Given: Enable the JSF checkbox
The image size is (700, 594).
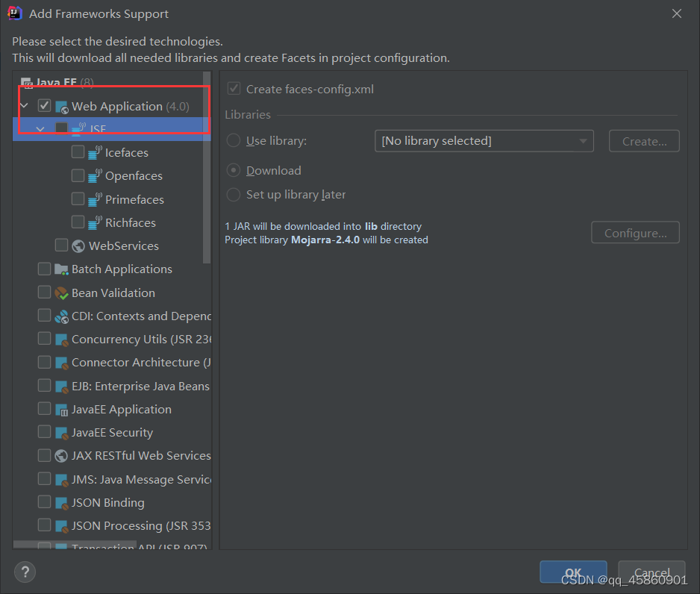Looking at the screenshot, I should pyautogui.click(x=61, y=128).
